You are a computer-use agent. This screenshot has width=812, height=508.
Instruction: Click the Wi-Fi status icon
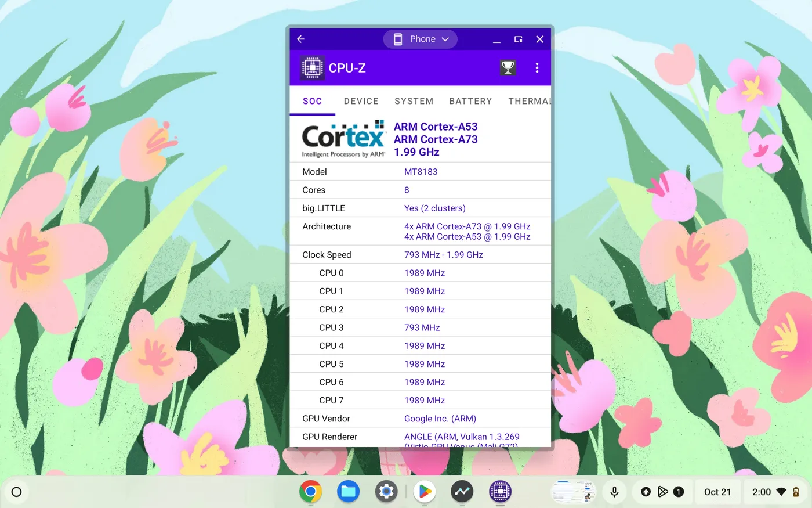[781, 492]
